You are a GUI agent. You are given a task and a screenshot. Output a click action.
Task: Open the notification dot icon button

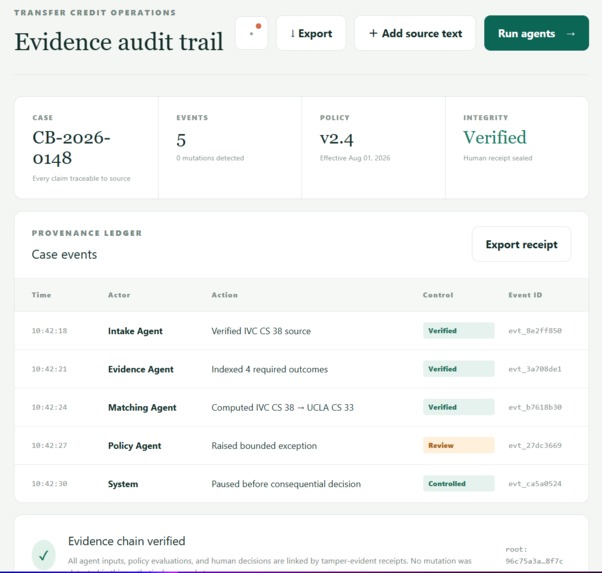click(251, 33)
